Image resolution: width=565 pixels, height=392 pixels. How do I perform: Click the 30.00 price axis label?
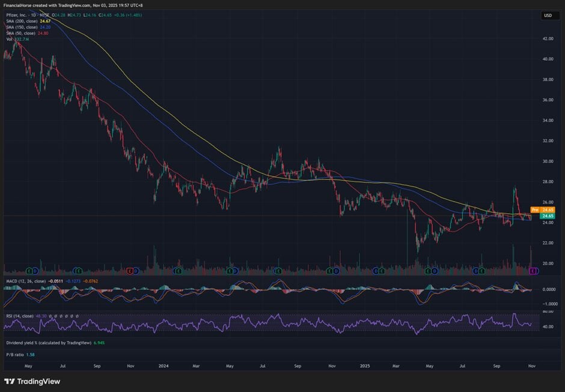tap(548, 161)
